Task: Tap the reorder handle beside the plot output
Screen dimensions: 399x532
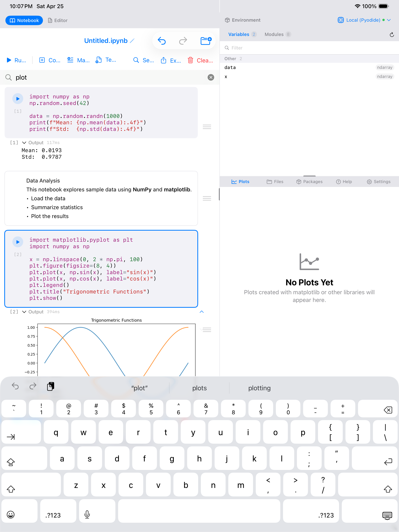Action: click(x=207, y=330)
